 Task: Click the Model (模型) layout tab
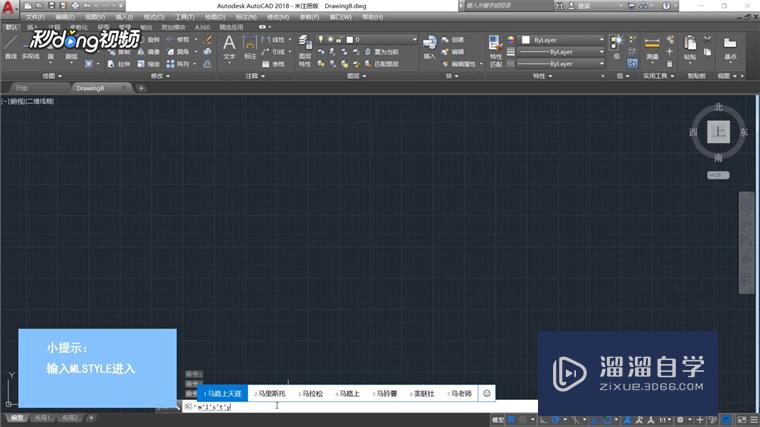point(17,417)
